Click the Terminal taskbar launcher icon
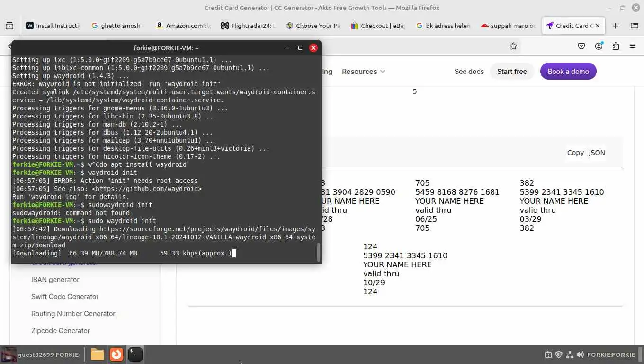Screen dimensions: 644x364 135,355
